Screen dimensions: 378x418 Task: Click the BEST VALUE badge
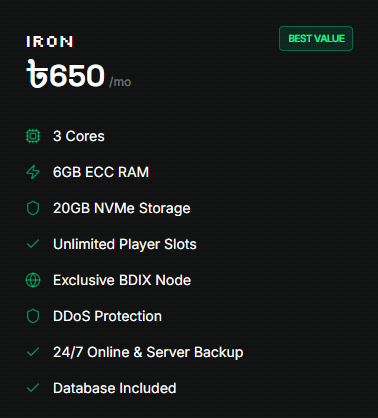pyautogui.click(x=316, y=39)
